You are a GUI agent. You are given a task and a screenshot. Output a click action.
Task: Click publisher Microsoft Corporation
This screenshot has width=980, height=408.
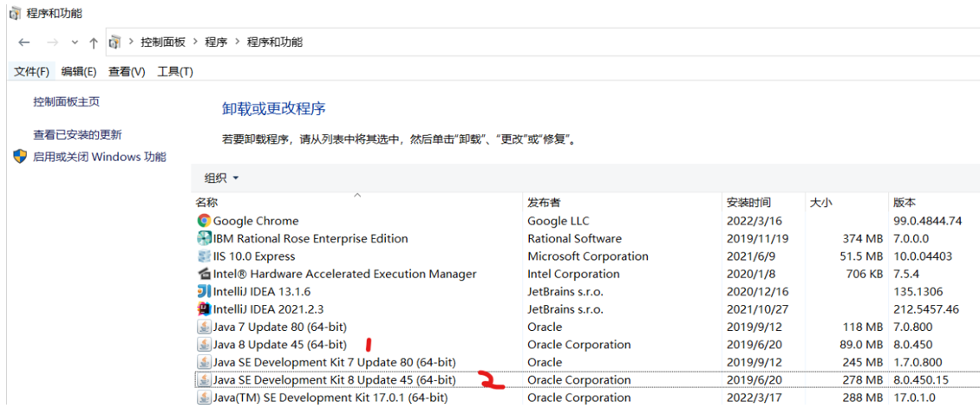[x=588, y=256]
